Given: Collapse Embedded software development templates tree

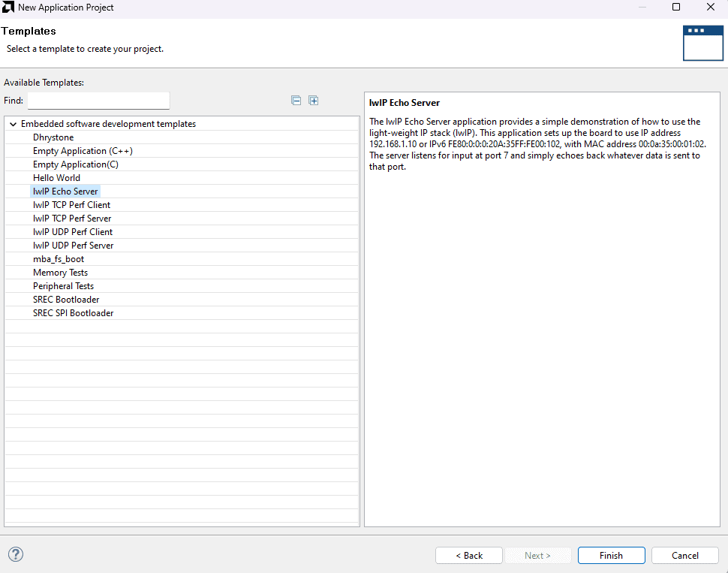Looking at the screenshot, I should [x=14, y=124].
